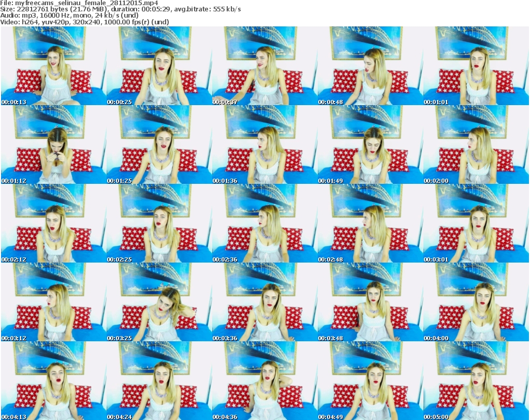
Task: Pick the preview frame at 00:03:36
Action: pyautogui.click(x=264, y=302)
